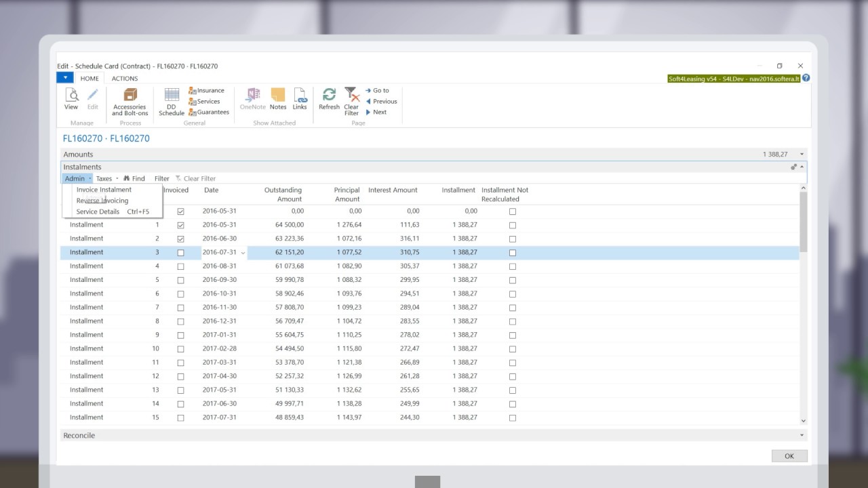868x488 pixels.
Task: Sort by Outstanding Amount column header
Action: 283,195
